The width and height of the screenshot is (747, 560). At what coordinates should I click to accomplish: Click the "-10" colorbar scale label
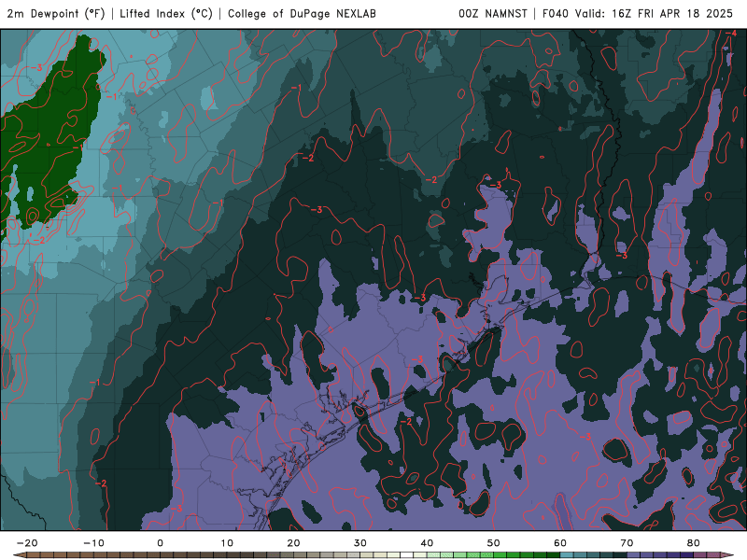point(93,543)
